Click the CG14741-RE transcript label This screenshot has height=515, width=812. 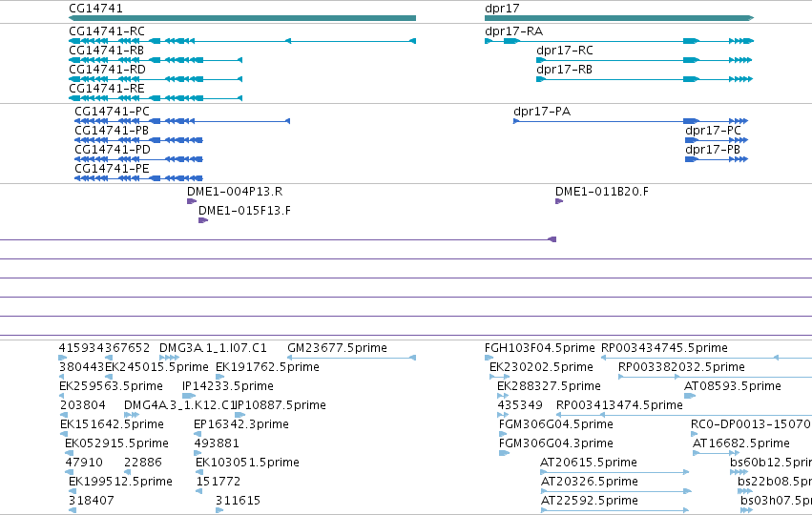tap(107, 89)
